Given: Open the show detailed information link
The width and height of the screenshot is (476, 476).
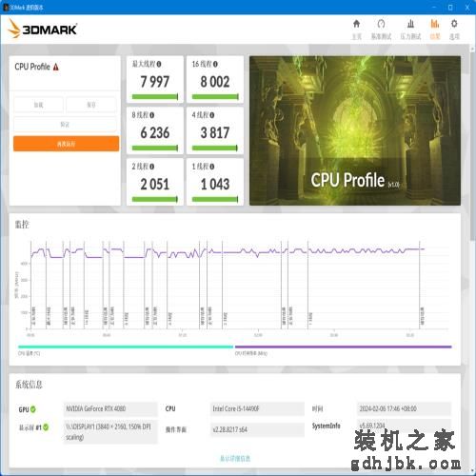Looking at the screenshot, I should (x=235, y=459).
